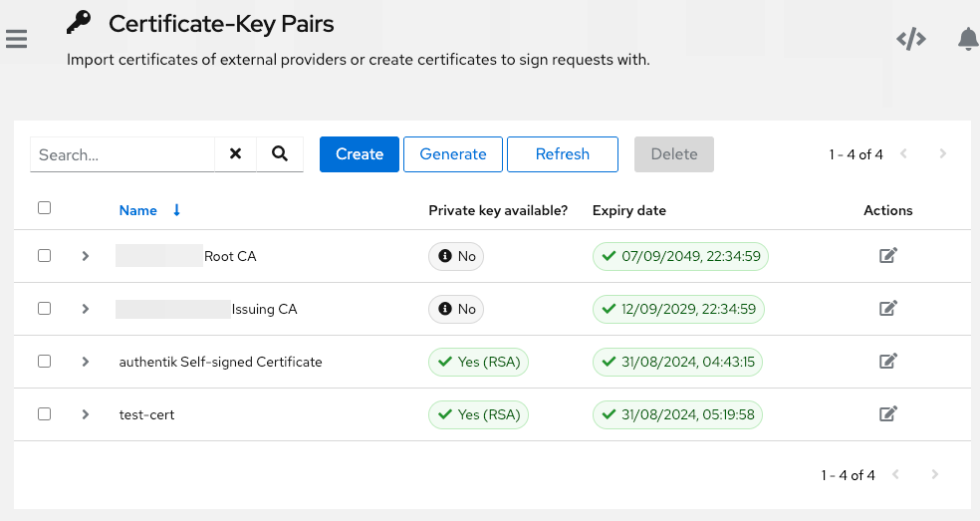
Task: Click the Delete button
Action: (673, 154)
